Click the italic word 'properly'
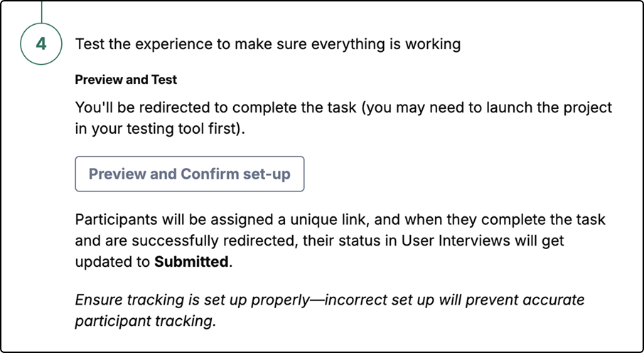Screen dimensions: 644x353 279,300
